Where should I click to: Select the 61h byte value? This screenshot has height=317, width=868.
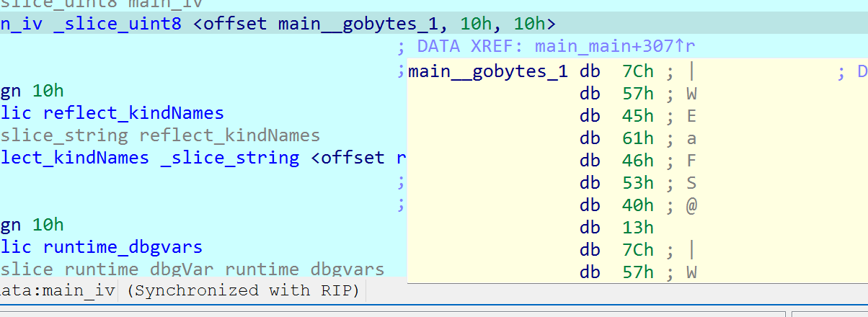pyautogui.click(x=637, y=138)
